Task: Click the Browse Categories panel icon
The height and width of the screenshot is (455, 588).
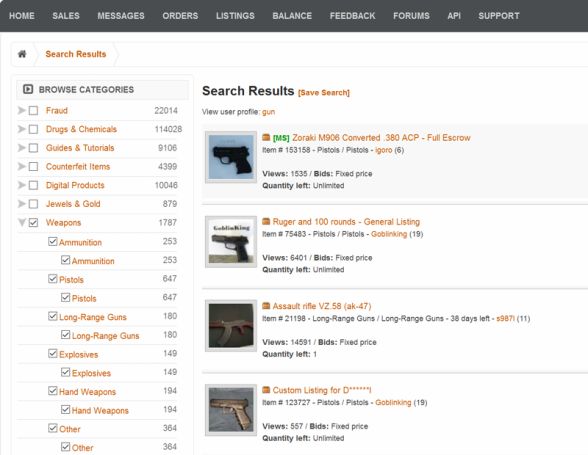Action: pyautogui.click(x=28, y=89)
